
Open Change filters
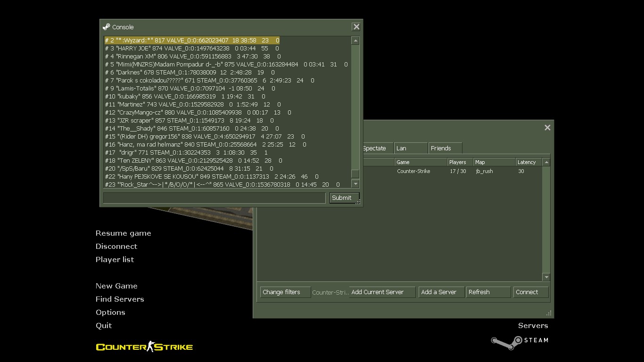(x=285, y=292)
